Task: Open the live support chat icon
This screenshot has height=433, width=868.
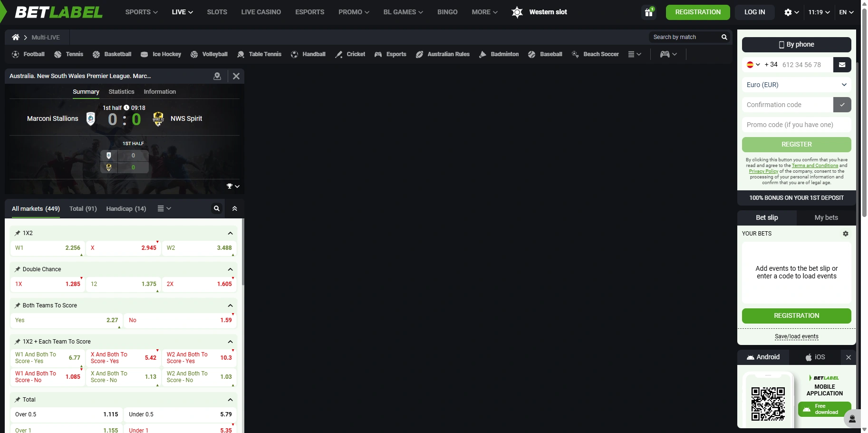Action: tap(852, 419)
